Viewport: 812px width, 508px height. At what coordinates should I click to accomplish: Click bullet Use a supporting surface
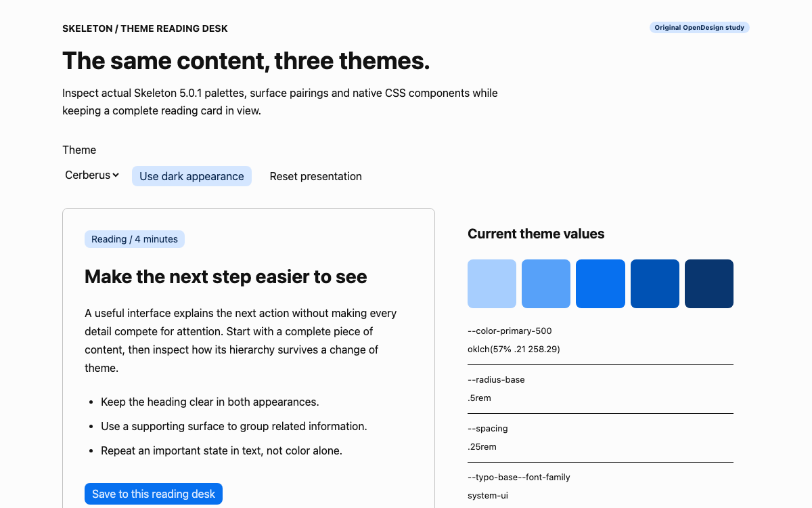[234, 426]
